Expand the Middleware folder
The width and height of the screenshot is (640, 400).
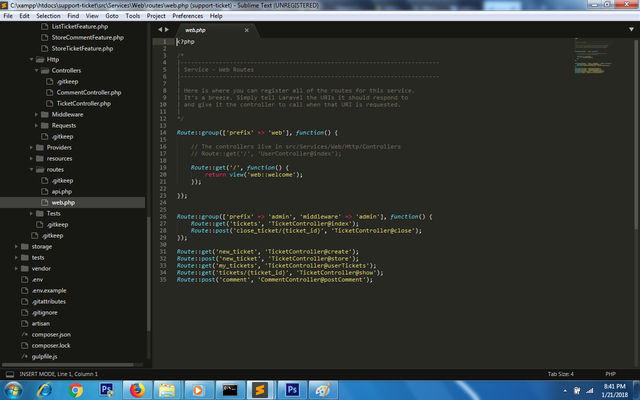pos(36,115)
